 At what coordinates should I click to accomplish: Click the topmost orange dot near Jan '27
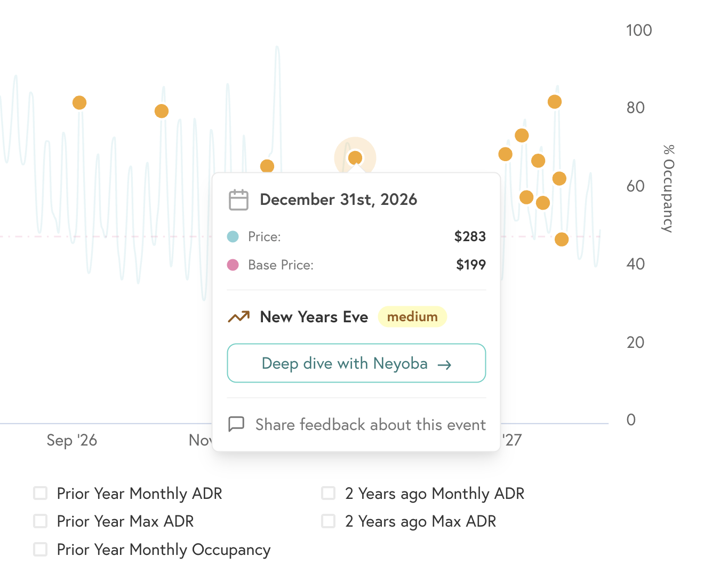(555, 100)
